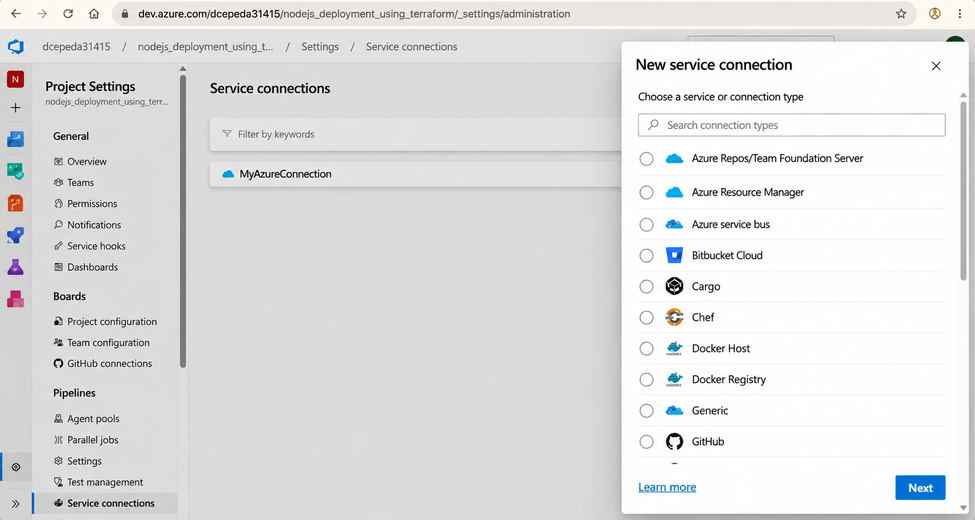Open Project settings gear in left rail
This screenshot has height=520, width=975.
16,467
